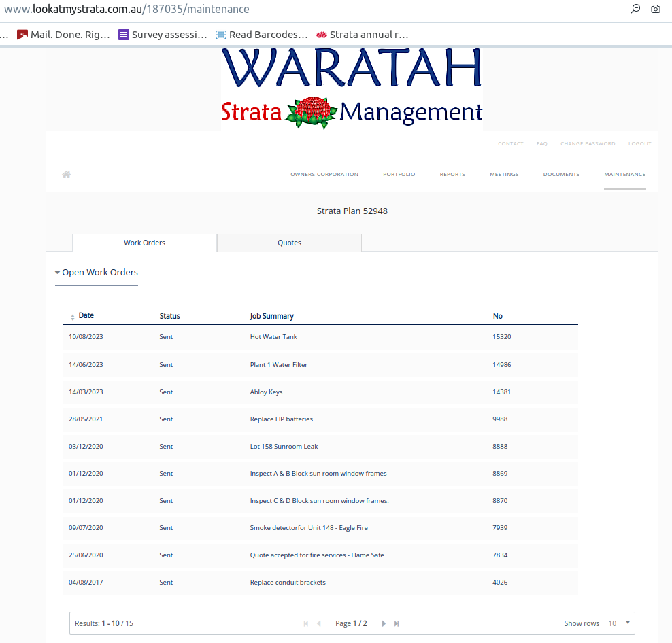Click work order number 9988
The height and width of the screenshot is (643, 672).
(x=500, y=419)
